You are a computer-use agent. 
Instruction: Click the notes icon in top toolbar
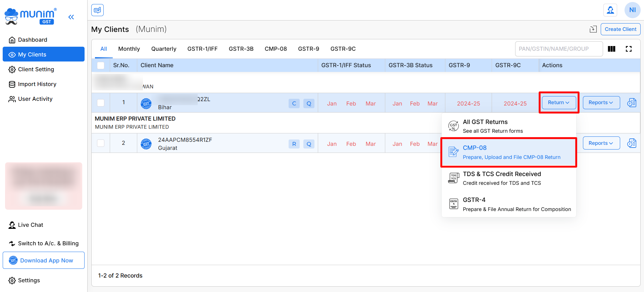(97, 10)
